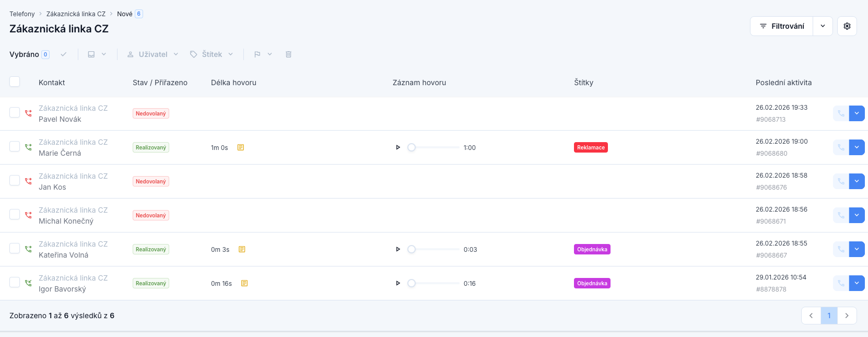Expand actions dropdown for Igor Bavorský row
Image resolution: width=868 pixels, height=337 pixels.
(857, 283)
